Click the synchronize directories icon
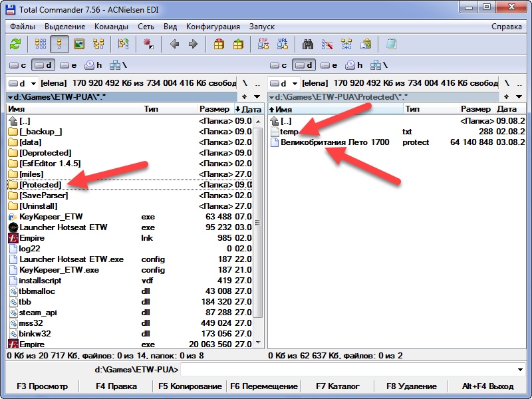 pyautogui.click(x=346, y=44)
